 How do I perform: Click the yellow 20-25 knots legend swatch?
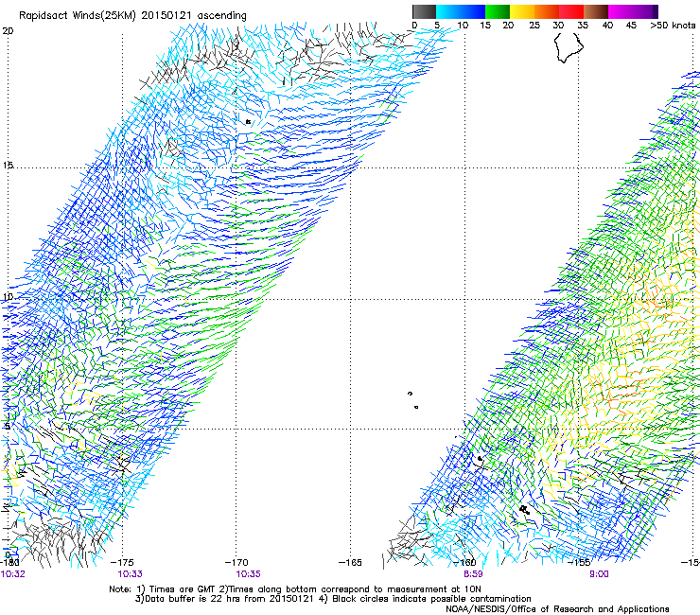[522, 11]
